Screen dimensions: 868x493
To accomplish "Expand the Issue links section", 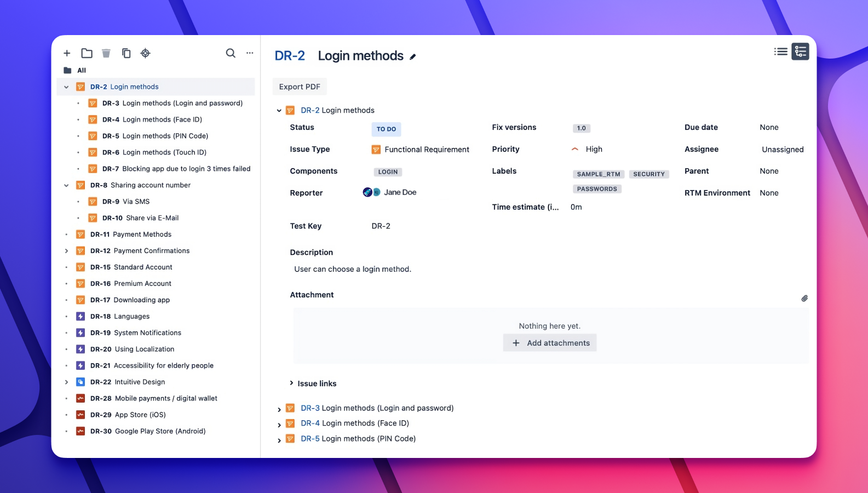I will [x=291, y=383].
